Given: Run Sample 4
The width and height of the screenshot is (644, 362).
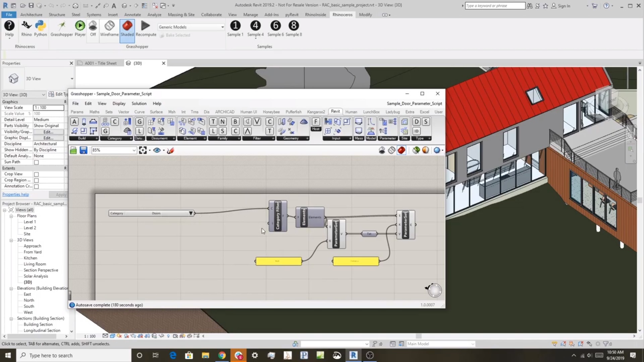Looking at the screenshot, I should 255,28.
